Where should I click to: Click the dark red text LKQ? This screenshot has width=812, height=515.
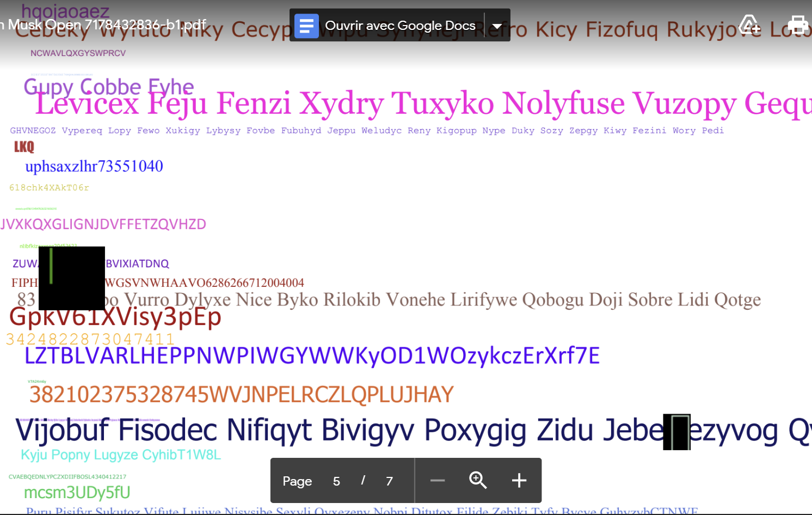(24, 147)
